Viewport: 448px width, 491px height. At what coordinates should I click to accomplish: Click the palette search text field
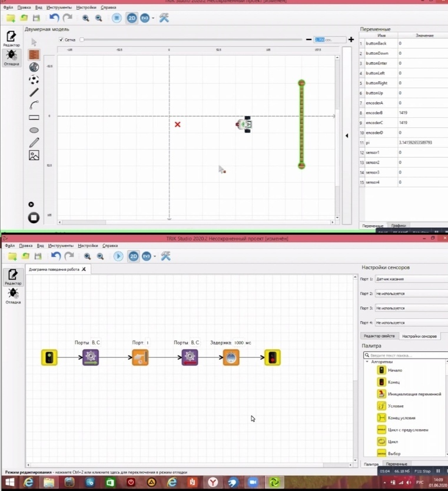(x=407, y=356)
